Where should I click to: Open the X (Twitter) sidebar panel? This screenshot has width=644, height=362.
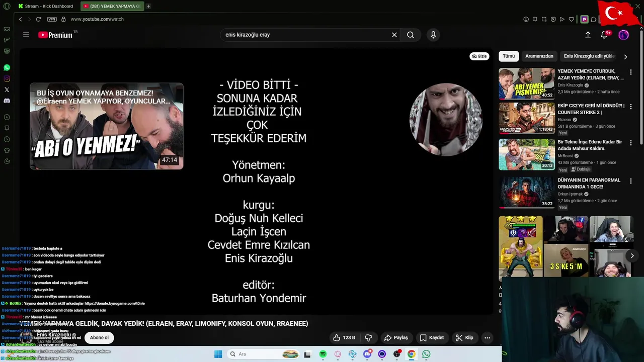[x=7, y=89]
